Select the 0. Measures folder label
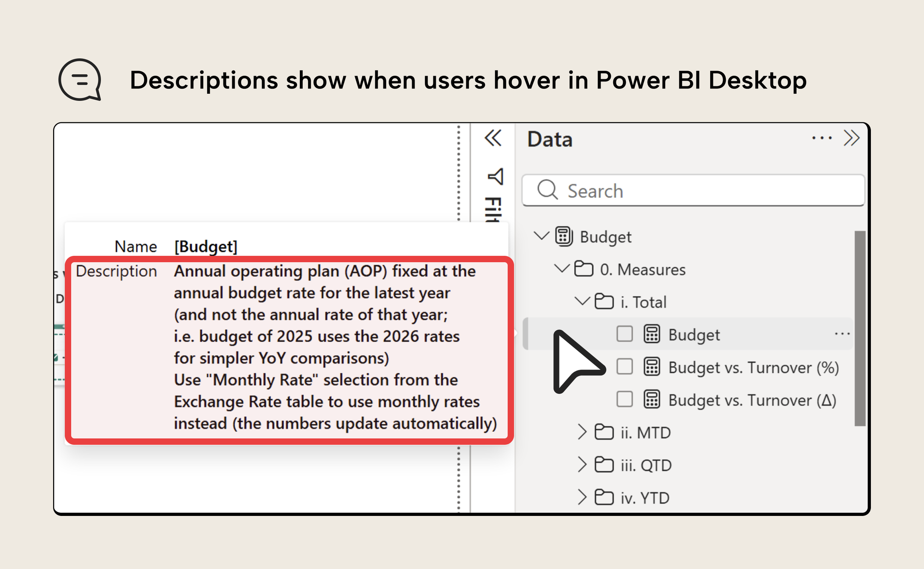The image size is (924, 569). tap(643, 269)
